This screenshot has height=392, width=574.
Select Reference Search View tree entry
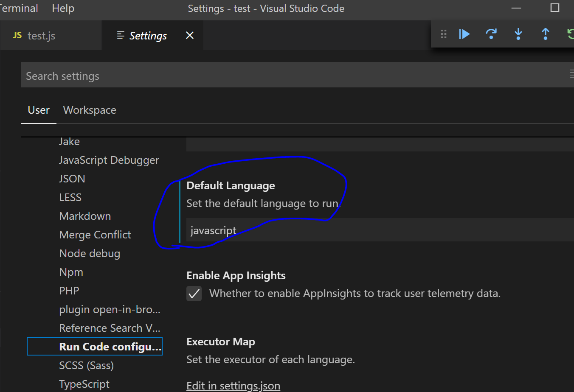[x=110, y=328]
